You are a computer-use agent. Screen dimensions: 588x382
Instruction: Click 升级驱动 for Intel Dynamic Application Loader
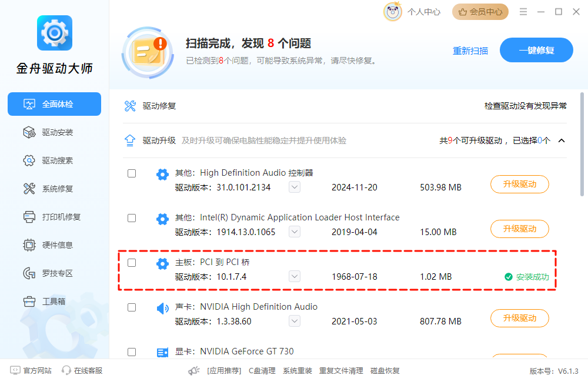520,229
